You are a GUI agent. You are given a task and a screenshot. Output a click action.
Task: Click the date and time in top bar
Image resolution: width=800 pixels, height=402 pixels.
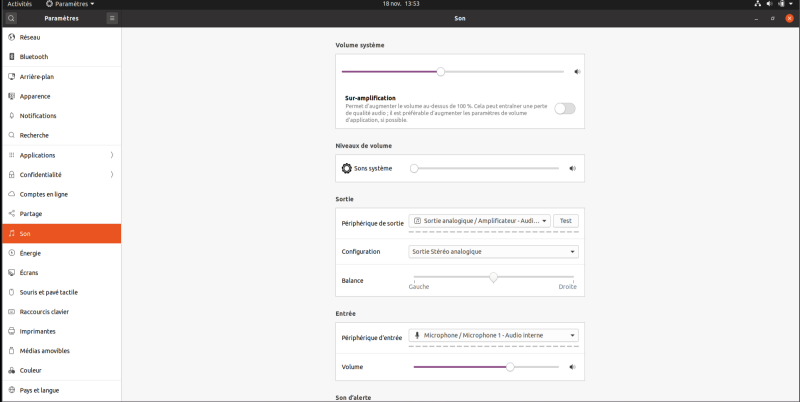pyautogui.click(x=401, y=4)
